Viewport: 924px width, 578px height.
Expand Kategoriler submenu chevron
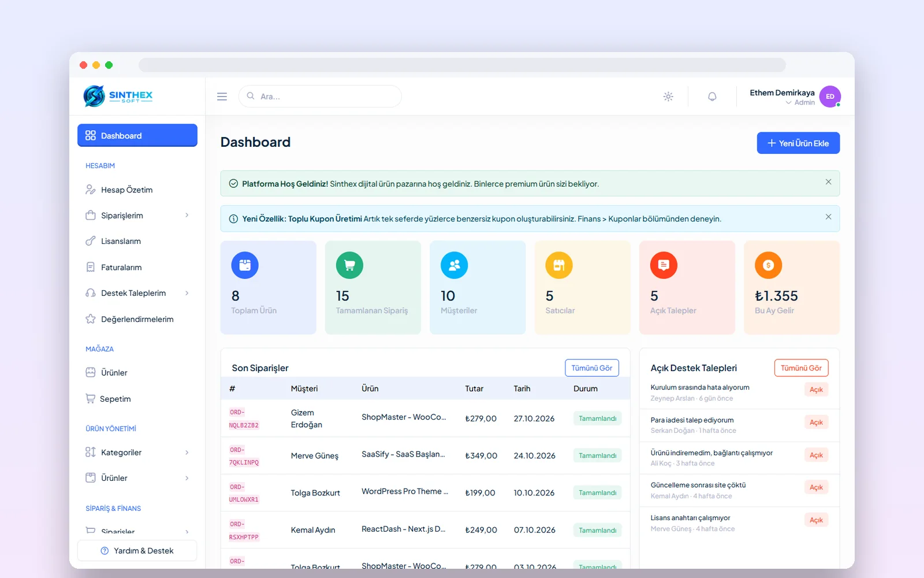[187, 452]
